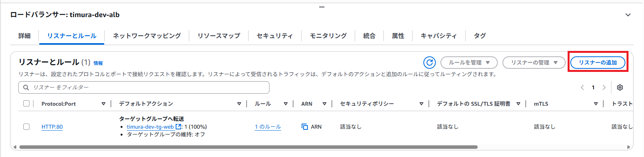Click the ターゲットグループへ転送 text

click(152, 119)
